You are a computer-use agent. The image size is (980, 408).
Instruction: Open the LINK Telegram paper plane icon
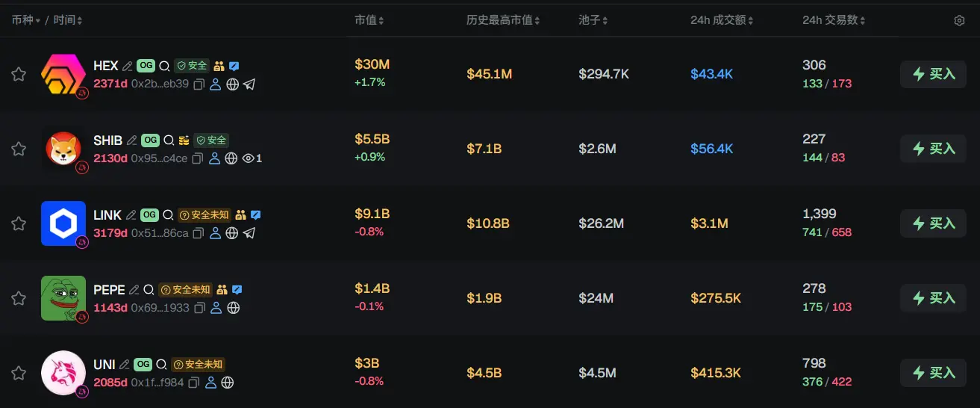(x=249, y=233)
